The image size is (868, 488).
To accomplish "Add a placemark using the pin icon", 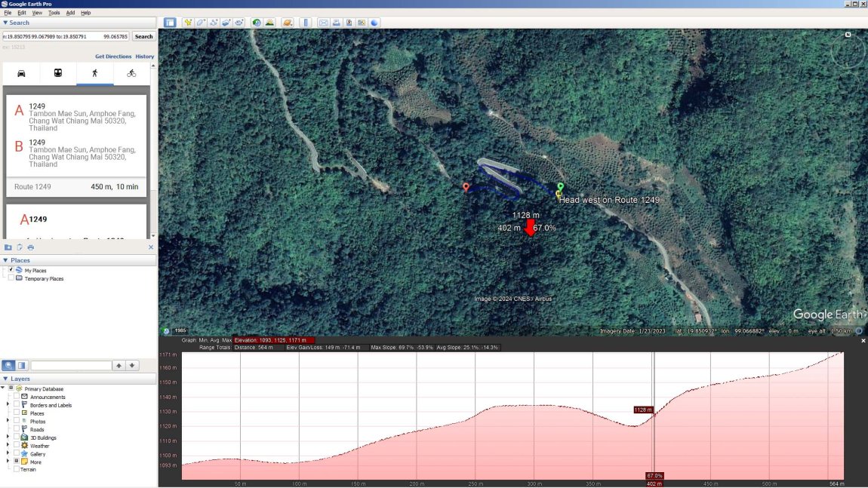I will [187, 23].
